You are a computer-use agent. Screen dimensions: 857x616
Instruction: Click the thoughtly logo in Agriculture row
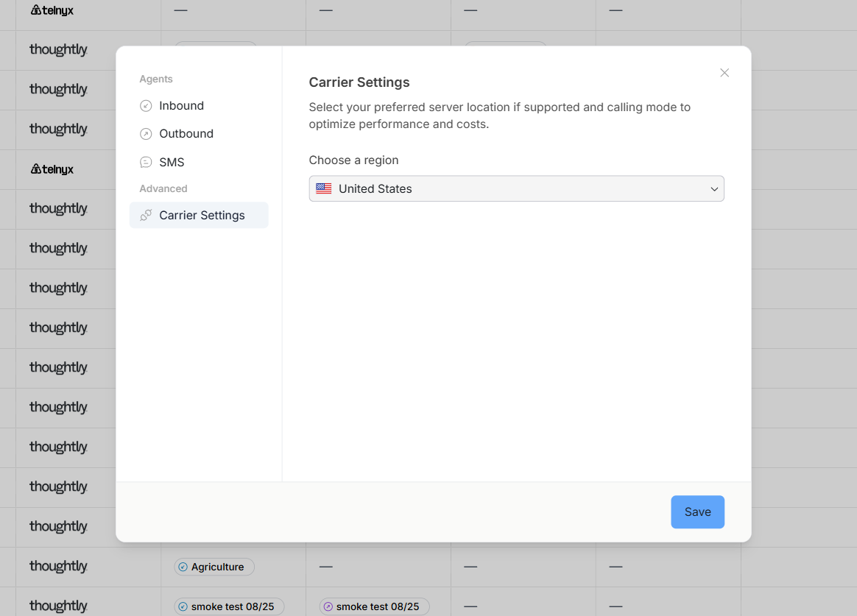[58, 567]
